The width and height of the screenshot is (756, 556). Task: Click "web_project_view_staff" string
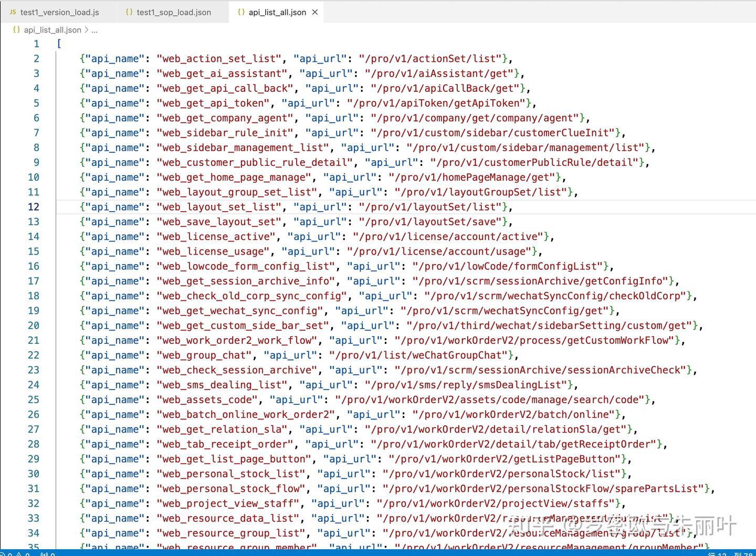coord(228,503)
